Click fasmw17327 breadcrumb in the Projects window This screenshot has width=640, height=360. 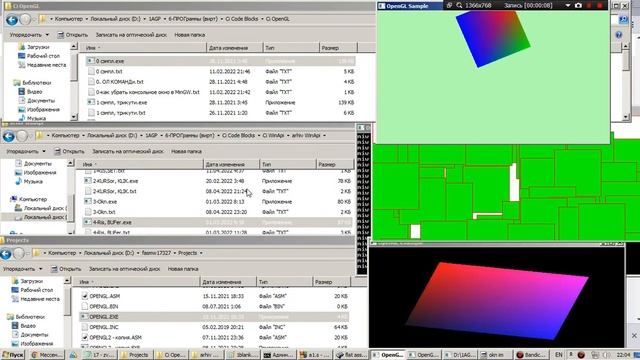coord(156,253)
